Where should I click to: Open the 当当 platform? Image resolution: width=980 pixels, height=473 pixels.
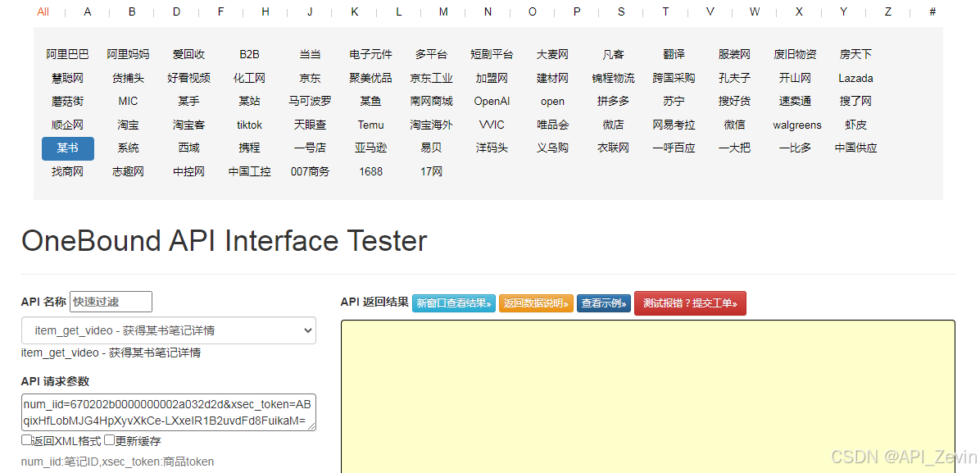coord(310,54)
